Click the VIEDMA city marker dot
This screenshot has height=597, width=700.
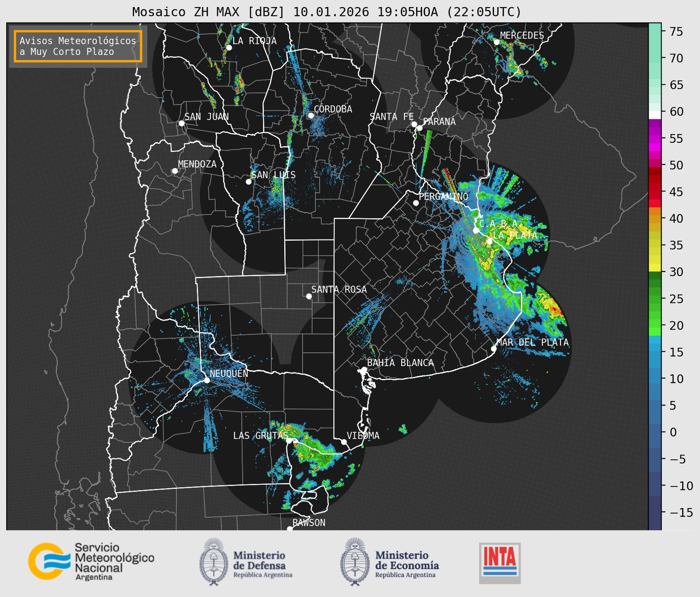344,442
